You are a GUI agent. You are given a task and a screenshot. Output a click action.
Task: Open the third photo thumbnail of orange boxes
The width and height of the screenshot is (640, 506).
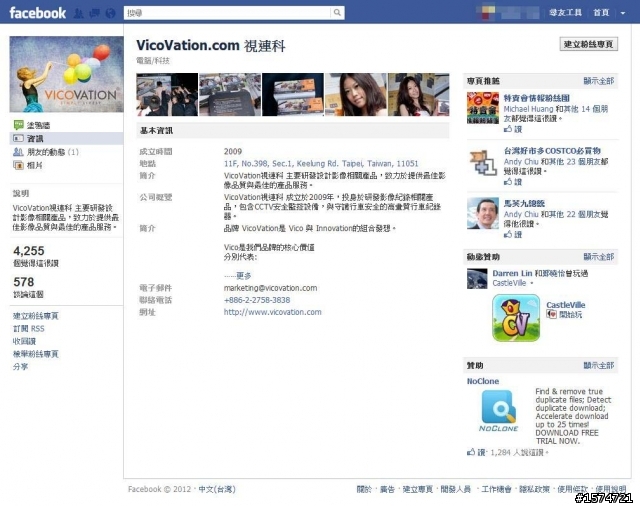click(x=293, y=95)
